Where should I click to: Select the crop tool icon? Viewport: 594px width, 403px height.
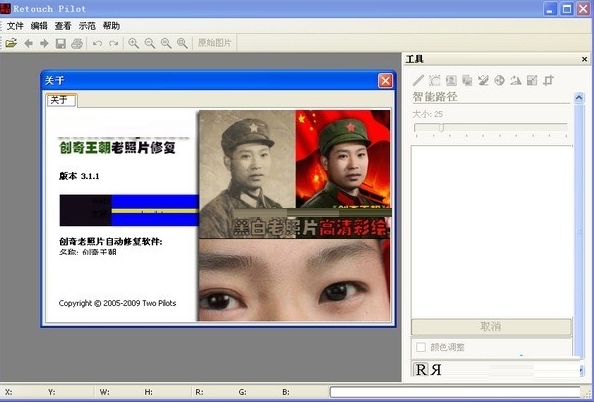pyautogui.click(x=548, y=80)
